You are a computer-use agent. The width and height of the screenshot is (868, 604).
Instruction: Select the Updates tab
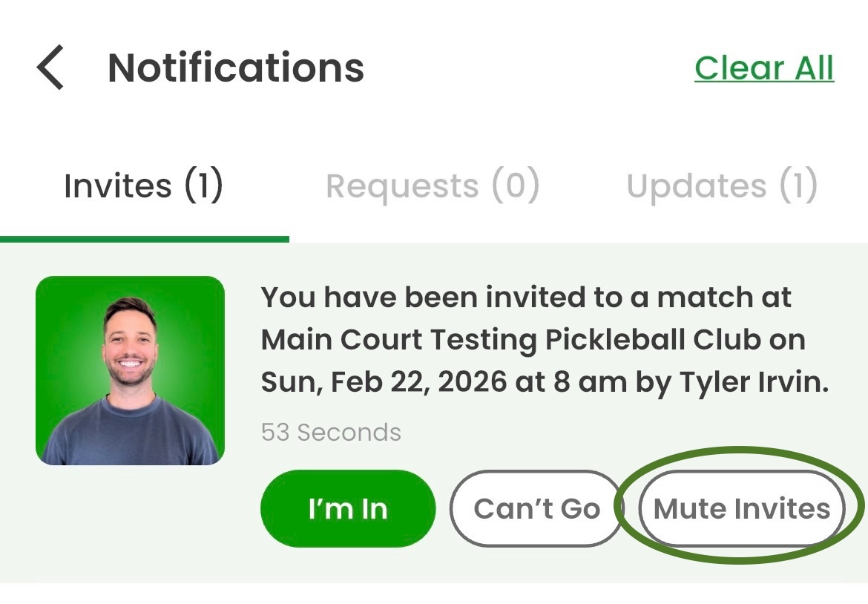(721, 186)
